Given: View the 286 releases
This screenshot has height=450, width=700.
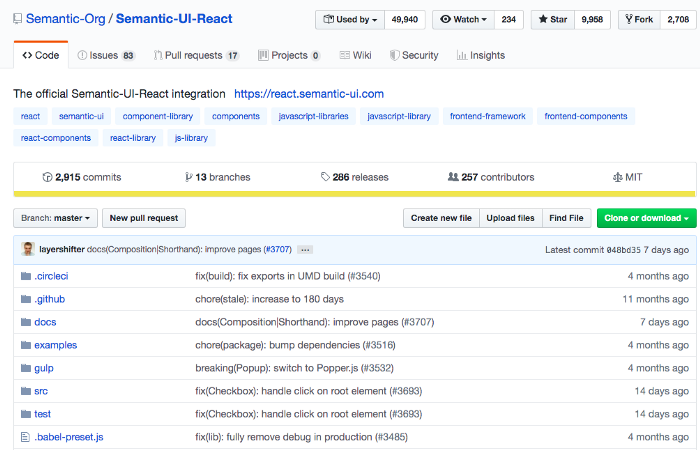Looking at the screenshot, I should [x=355, y=177].
